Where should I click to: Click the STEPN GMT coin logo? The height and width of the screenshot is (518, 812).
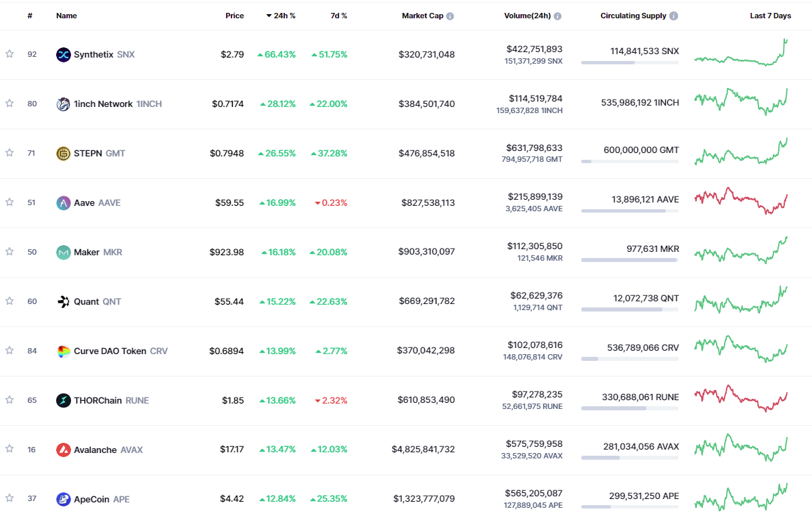point(63,153)
